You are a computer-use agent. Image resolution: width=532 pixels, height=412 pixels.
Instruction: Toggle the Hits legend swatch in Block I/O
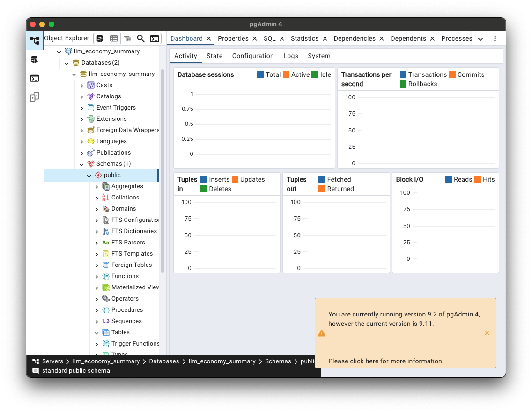[x=478, y=179]
